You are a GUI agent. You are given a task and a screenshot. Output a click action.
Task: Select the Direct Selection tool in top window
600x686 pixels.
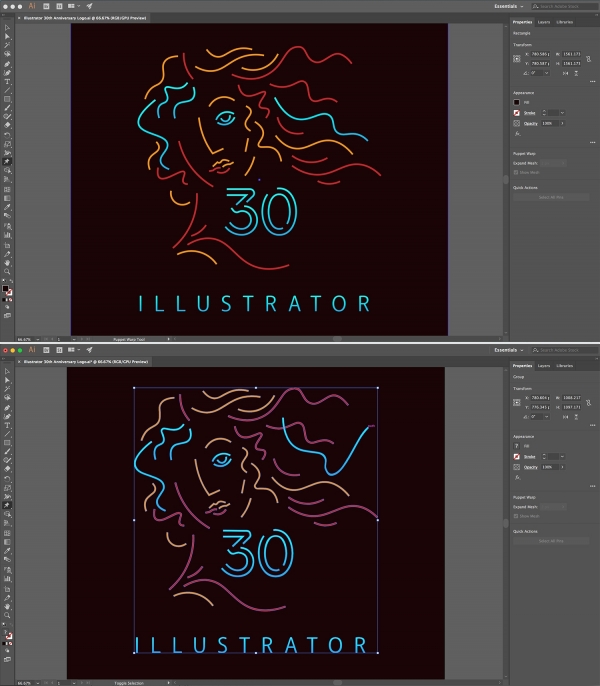point(7,36)
